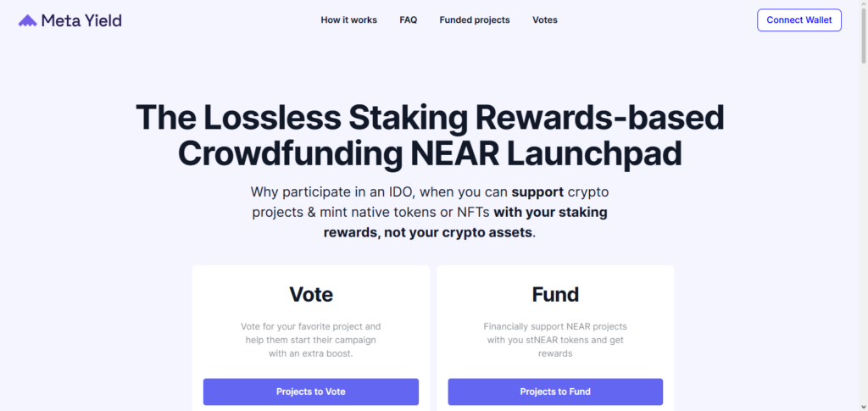Click the Projects to Vote button
The height and width of the screenshot is (411, 868).
pos(310,392)
